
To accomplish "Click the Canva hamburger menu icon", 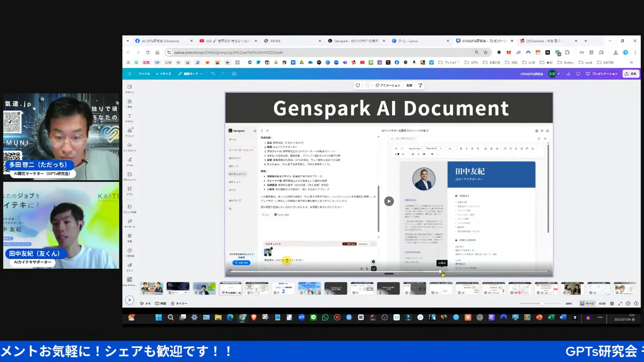I will click(130, 74).
